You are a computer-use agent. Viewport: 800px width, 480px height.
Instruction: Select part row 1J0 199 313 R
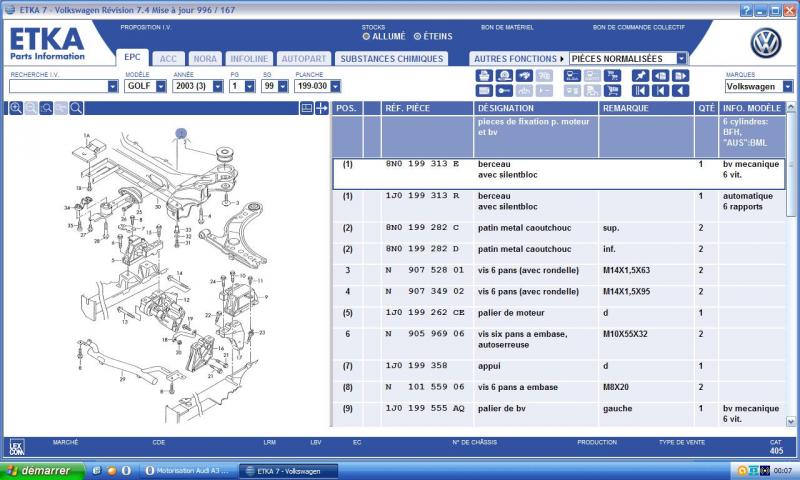[559, 206]
